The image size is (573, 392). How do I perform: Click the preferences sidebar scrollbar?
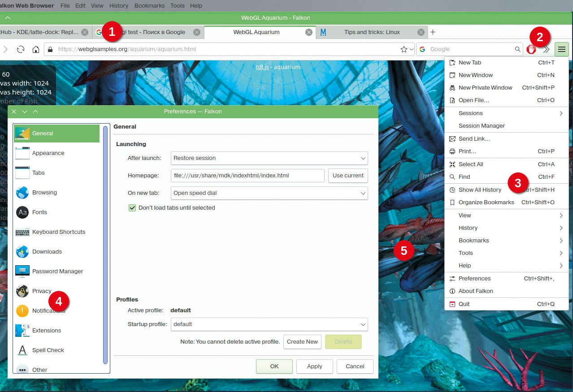tap(105, 244)
